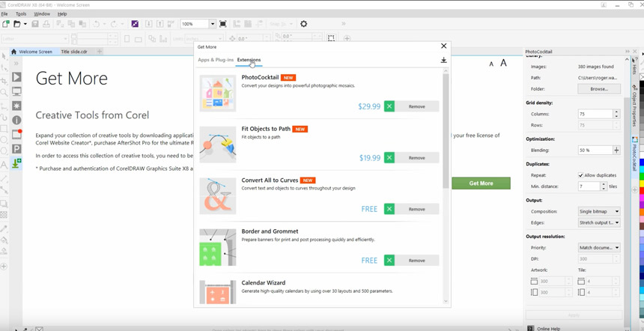Click the Import icon with down arrow

point(149,24)
